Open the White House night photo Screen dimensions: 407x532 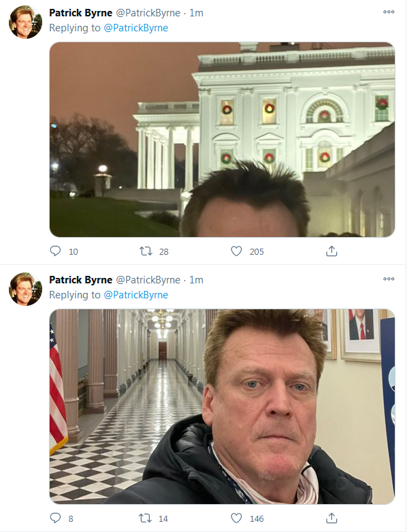[x=223, y=140]
